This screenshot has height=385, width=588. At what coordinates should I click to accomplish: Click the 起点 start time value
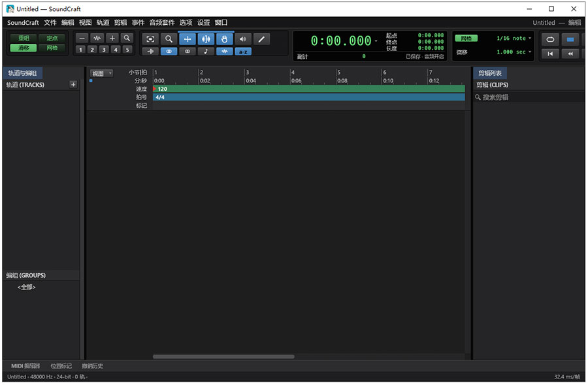pyautogui.click(x=431, y=35)
